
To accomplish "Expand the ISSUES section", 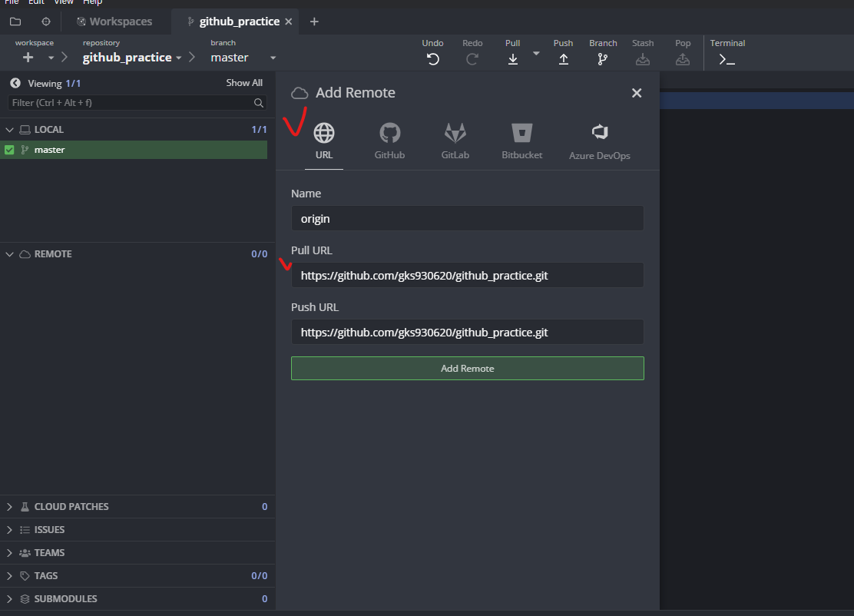I will (9, 529).
